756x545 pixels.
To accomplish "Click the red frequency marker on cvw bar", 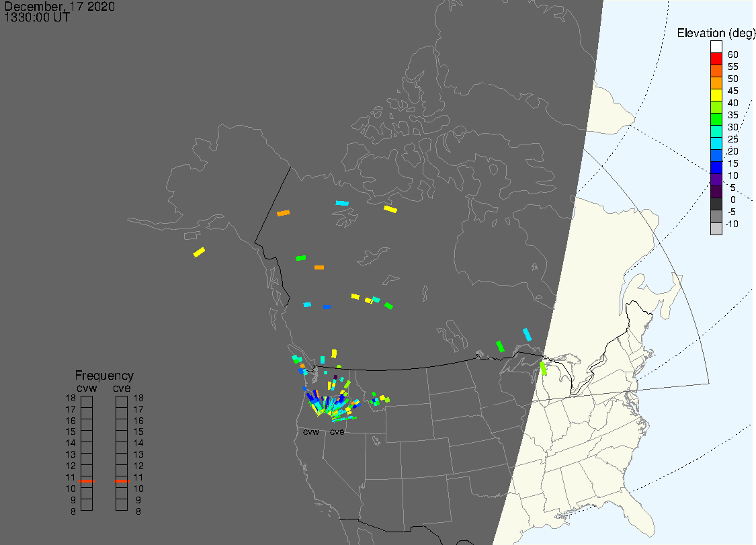I will pyautogui.click(x=87, y=481).
